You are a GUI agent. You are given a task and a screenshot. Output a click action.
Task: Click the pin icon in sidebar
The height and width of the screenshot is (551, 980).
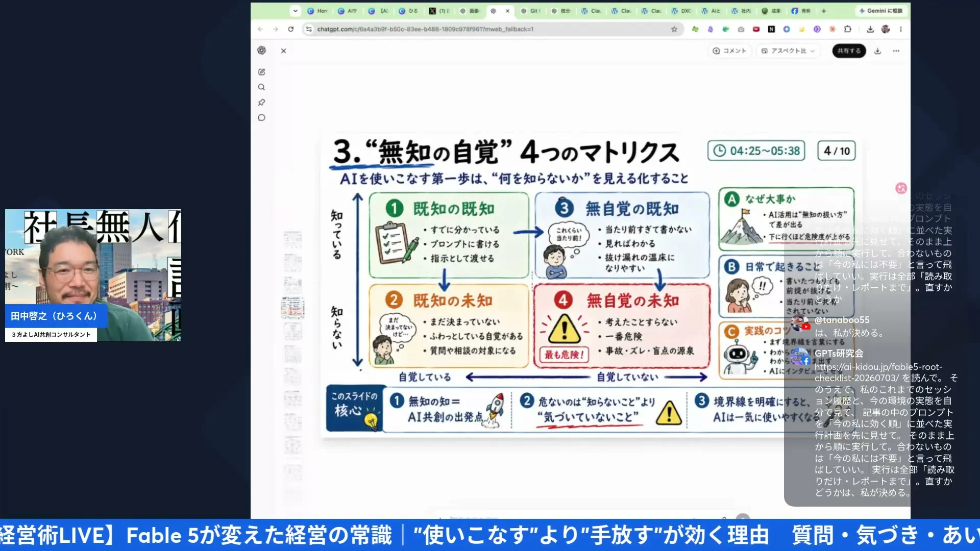pyautogui.click(x=261, y=103)
